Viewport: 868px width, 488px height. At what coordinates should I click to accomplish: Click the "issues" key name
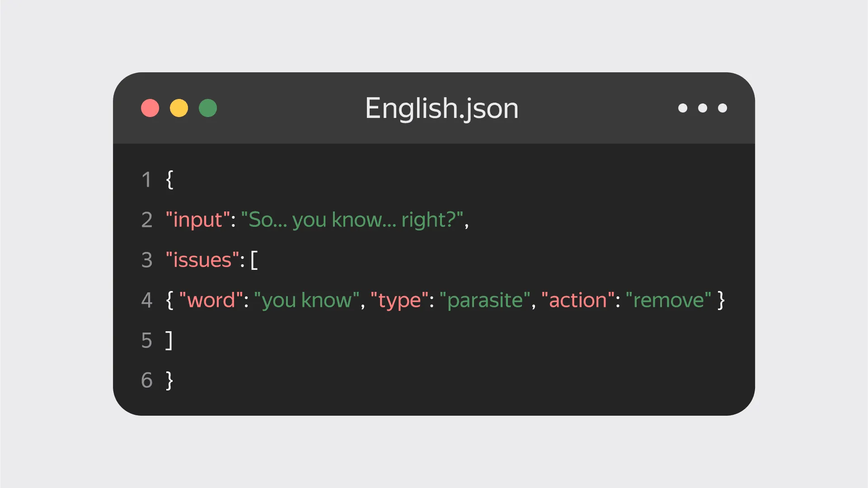pos(202,260)
